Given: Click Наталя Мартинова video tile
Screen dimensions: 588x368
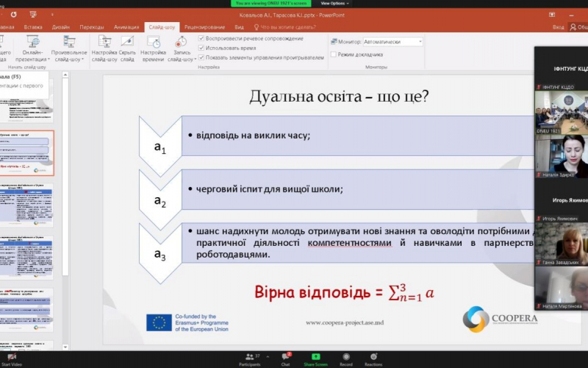Looking at the screenshot, I should 562,288.
